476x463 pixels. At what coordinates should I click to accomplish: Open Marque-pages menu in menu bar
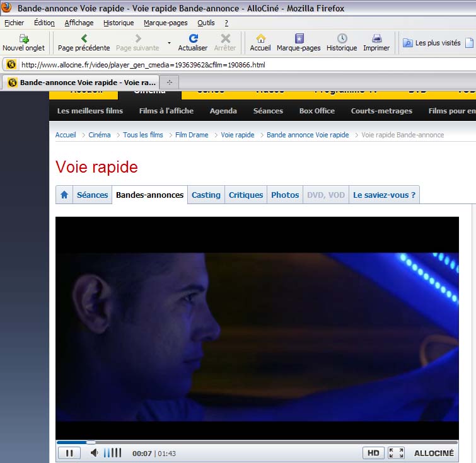[165, 23]
